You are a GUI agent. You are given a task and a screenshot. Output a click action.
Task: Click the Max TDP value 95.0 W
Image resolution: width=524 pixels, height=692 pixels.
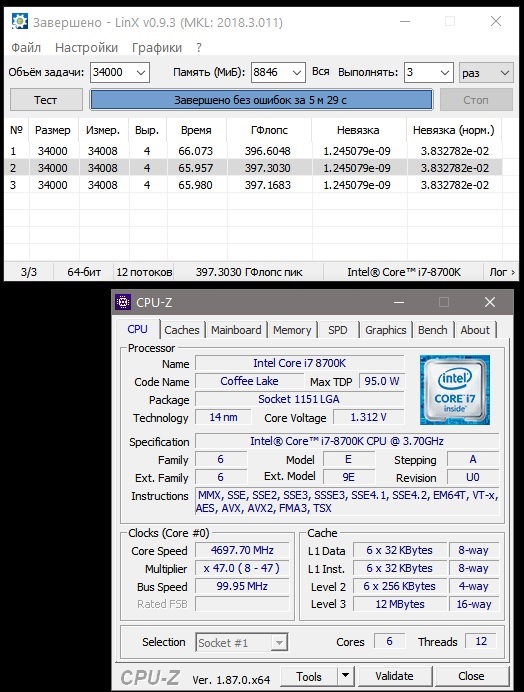pyautogui.click(x=382, y=381)
